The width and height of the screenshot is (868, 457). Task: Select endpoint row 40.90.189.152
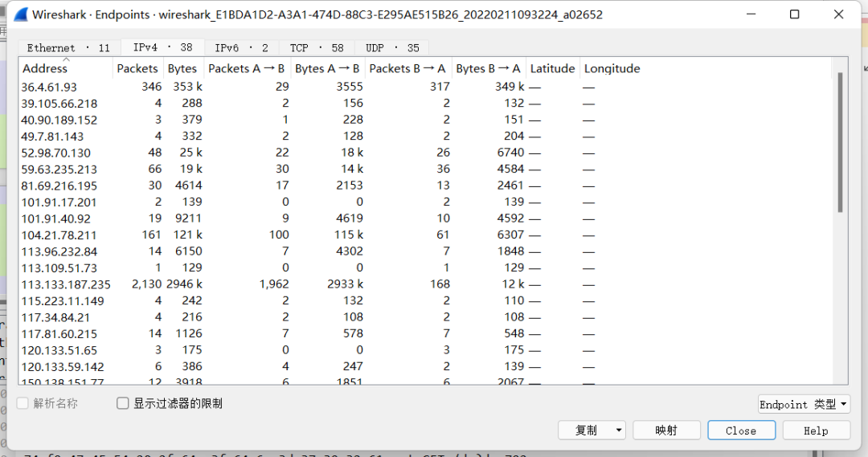(x=424, y=120)
